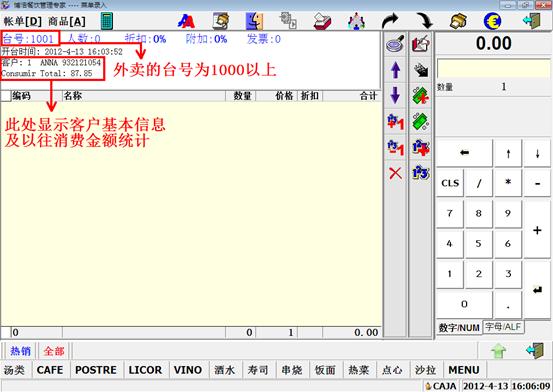This screenshot has width=553, height=392.
Task: Increase quantity with the red plus 1 icon
Action: pos(395,122)
